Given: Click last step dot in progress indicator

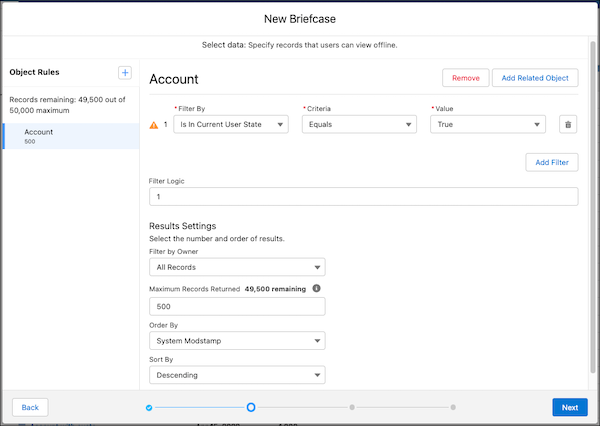Looking at the screenshot, I should pyautogui.click(x=453, y=407).
